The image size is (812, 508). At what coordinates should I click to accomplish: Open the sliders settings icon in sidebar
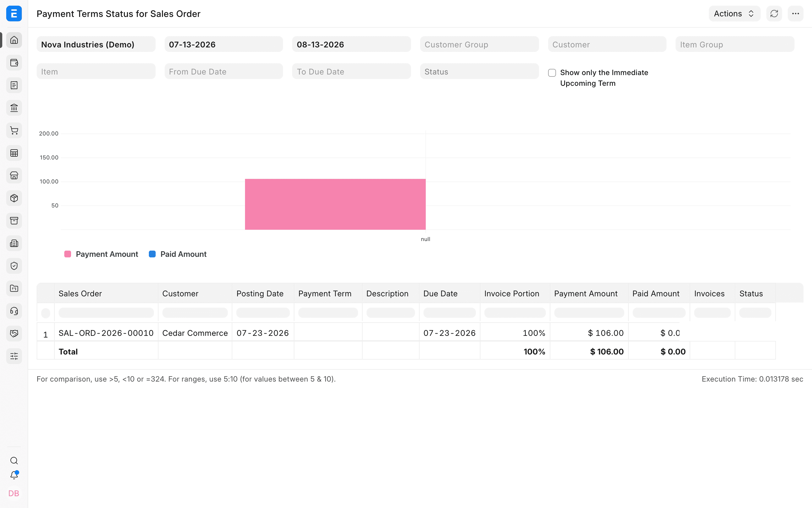click(14, 356)
